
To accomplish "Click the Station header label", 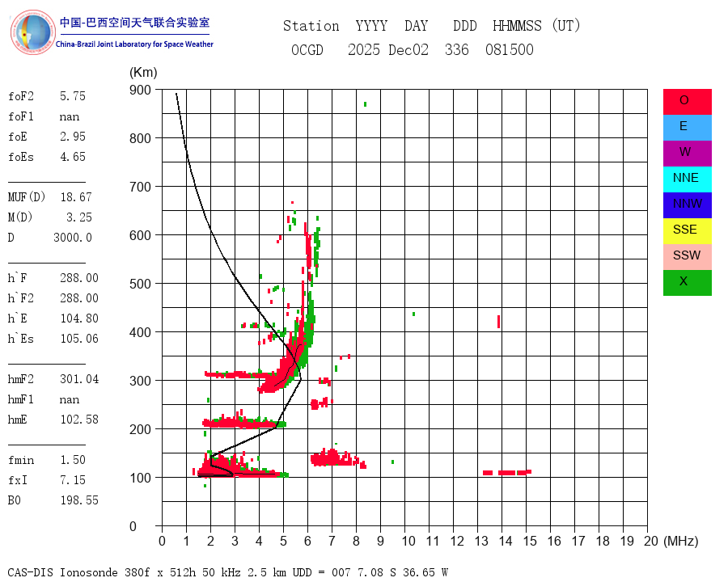I will [x=311, y=26].
